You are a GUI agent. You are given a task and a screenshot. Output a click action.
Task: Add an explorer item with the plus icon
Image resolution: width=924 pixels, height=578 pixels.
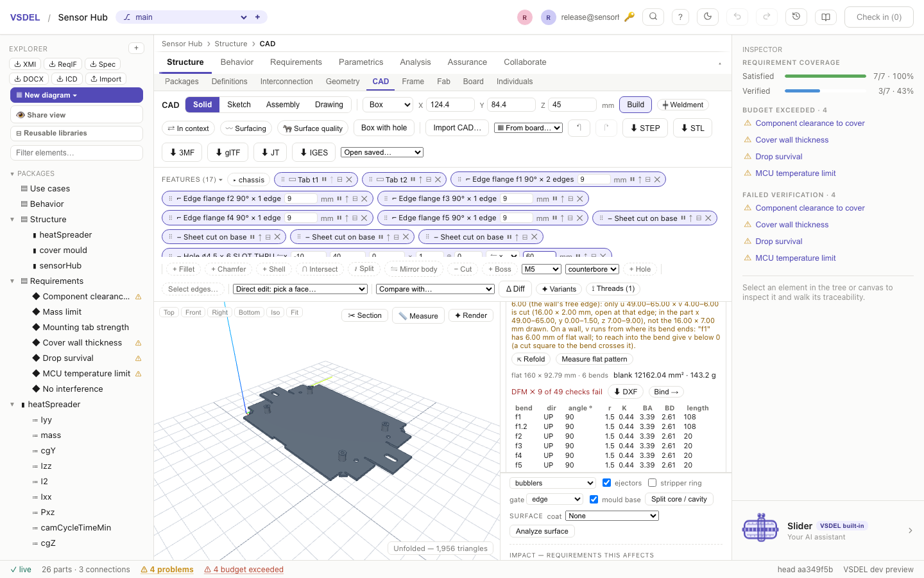point(136,48)
